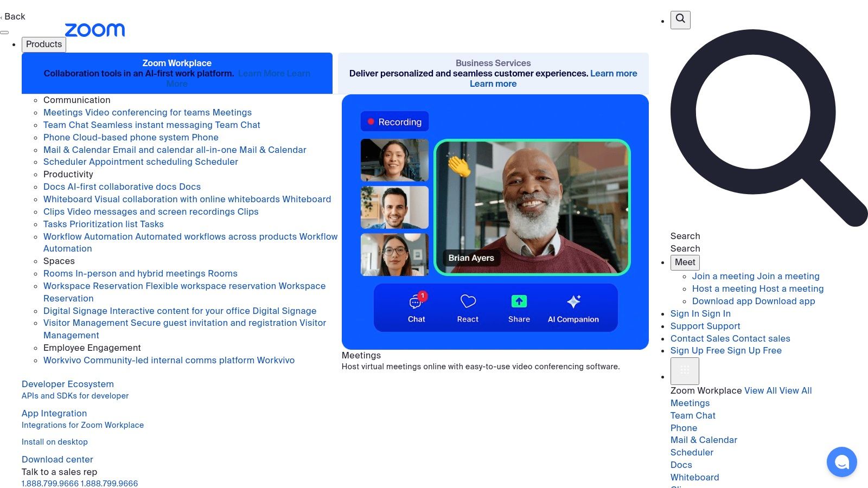The width and height of the screenshot is (868, 488).
Task: Open the Sign In link
Action: pyautogui.click(x=700, y=313)
